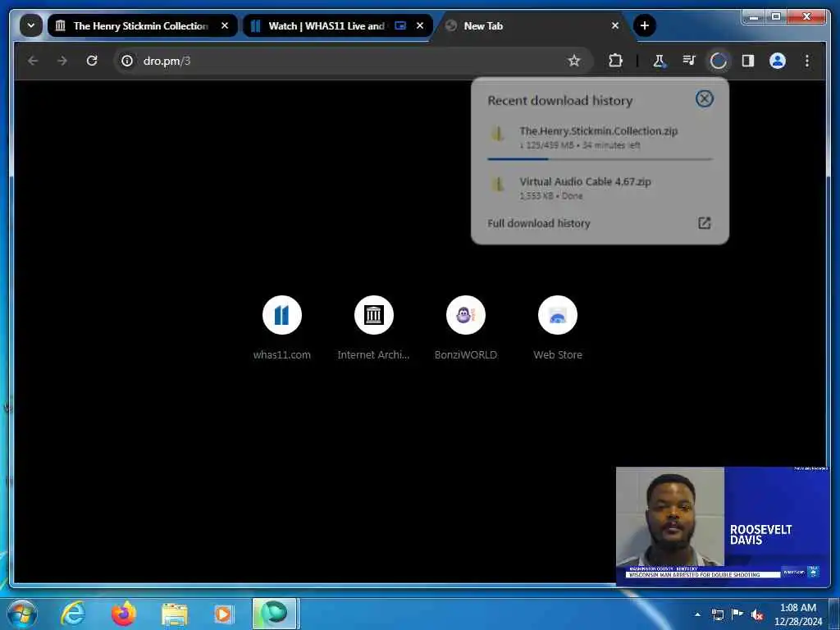The height and width of the screenshot is (630, 840).
Task: Switch to the Watch WHAS11 Live tab
Action: 337,25
